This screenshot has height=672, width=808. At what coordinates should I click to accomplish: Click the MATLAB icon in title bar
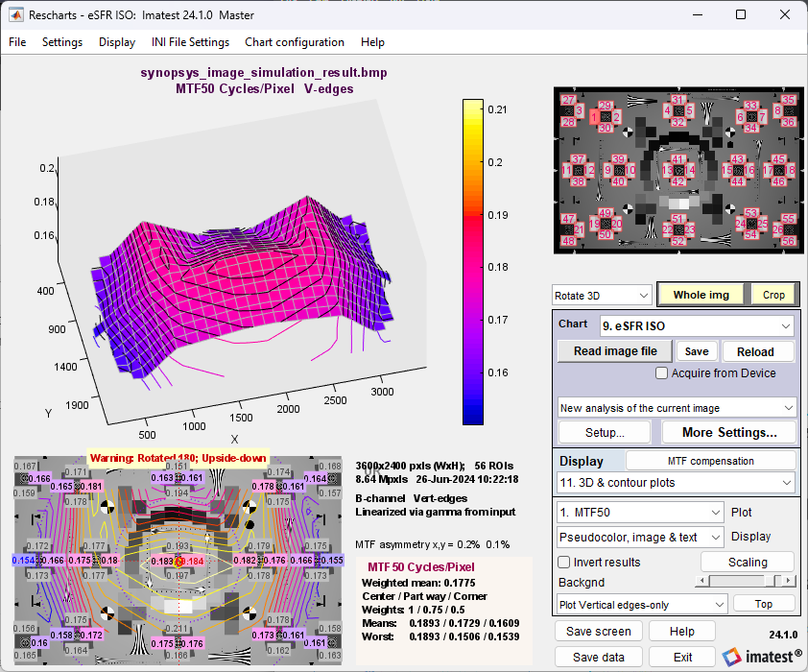16,15
